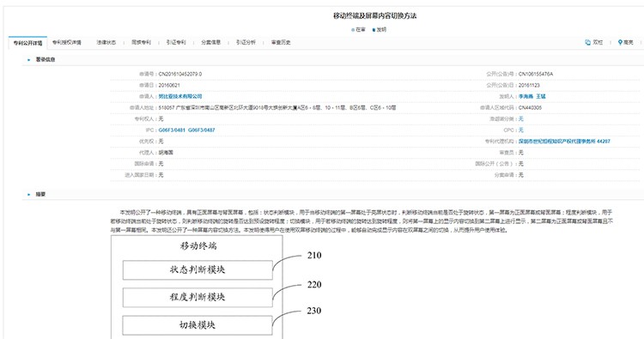Click the abstract paragraph text
The height and width of the screenshot is (339, 644).
point(361,221)
